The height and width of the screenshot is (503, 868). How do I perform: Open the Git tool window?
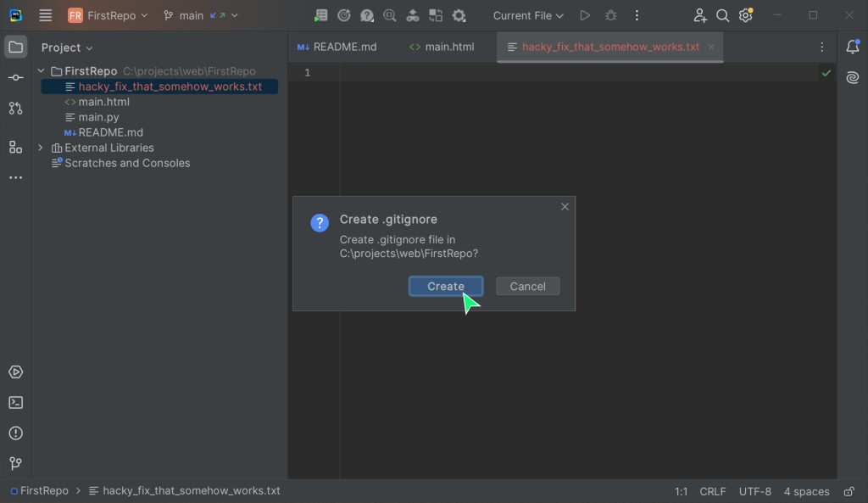pyautogui.click(x=15, y=464)
